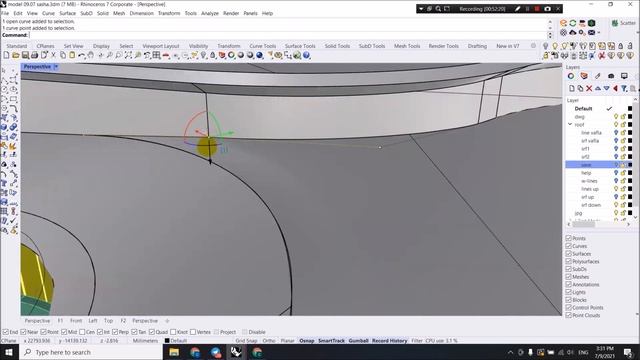The height and width of the screenshot is (360, 640).
Task: Copy selection with the copy icon
Action: point(63,55)
